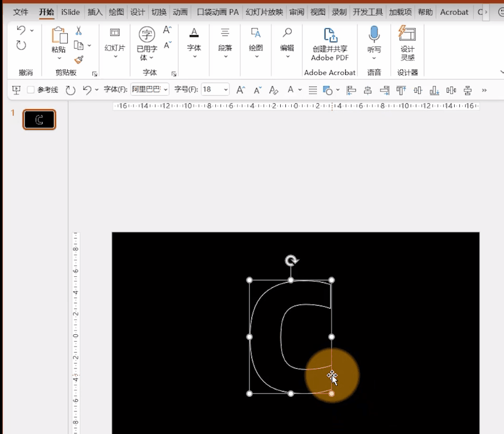Click the Dictate (听写) microphone icon

tap(374, 34)
